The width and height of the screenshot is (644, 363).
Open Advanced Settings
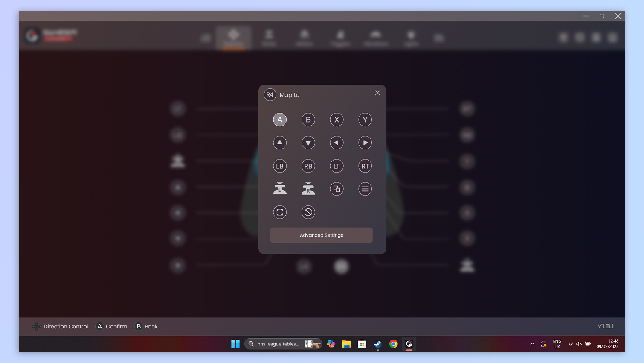click(x=321, y=235)
